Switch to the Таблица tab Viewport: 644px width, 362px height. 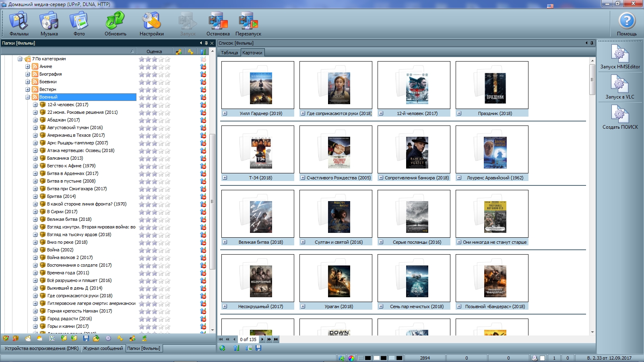click(229, 53)
